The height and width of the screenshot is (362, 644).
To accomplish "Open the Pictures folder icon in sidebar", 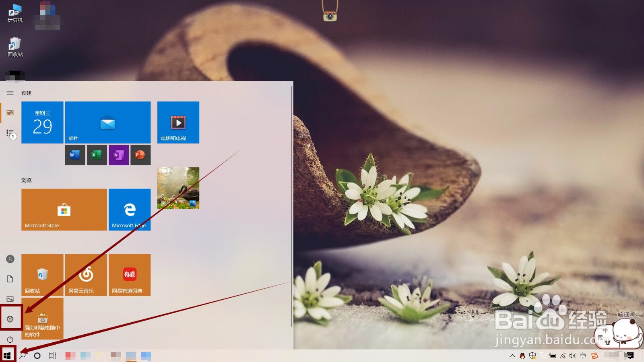I will point(10,299).
